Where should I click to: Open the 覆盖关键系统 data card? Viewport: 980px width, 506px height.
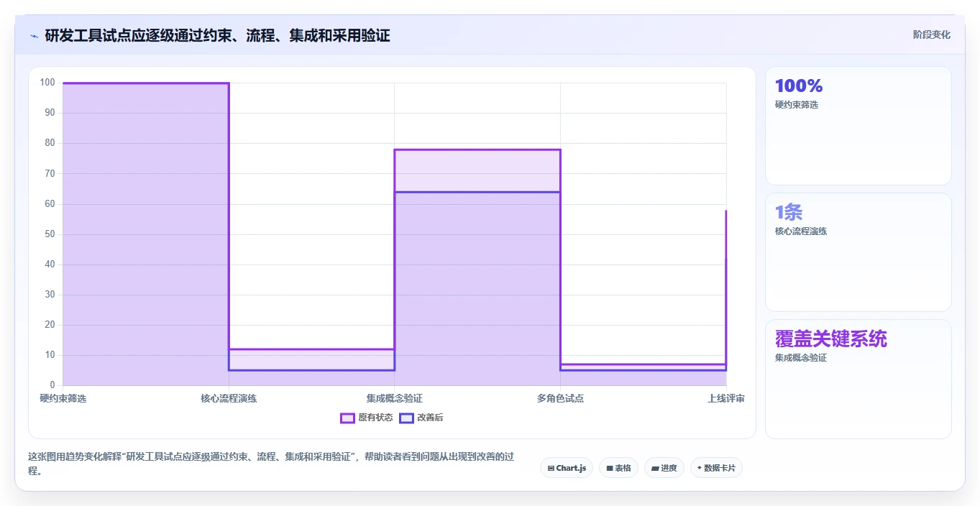pos(858,379)
